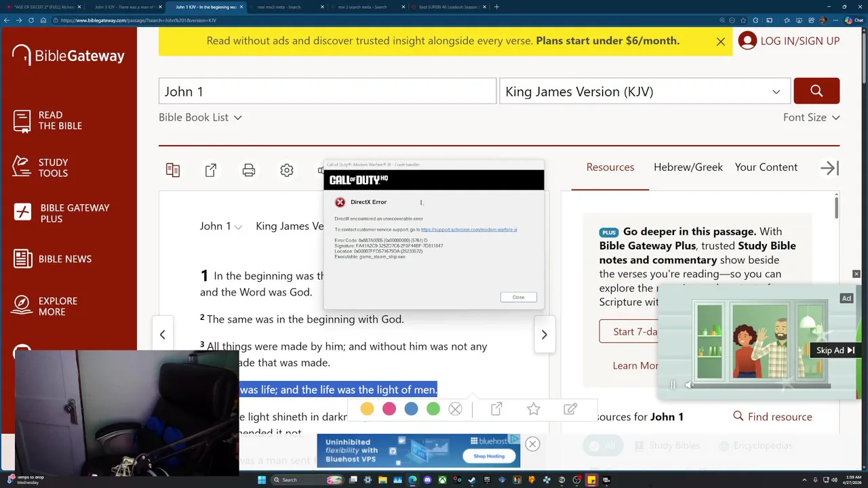Viewport: 868px width, 488px height.
Task: Open Explore More in the sidebar
Action: 45,306
